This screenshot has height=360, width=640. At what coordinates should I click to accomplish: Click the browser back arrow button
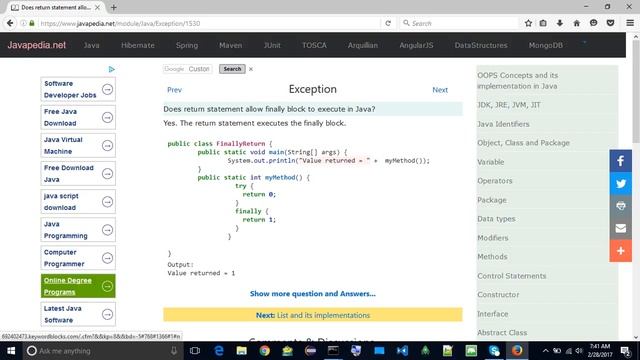10,23
